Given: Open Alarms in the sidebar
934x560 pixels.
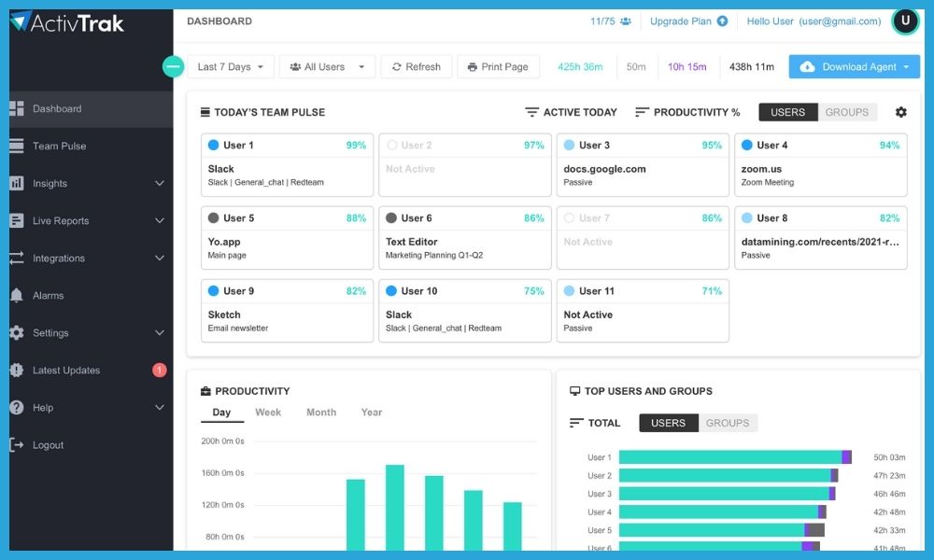Looking at the screenshot, I should [92, 295].
